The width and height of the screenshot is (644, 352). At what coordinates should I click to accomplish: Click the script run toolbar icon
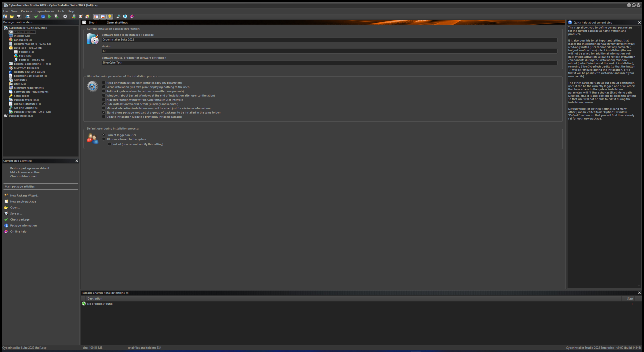(x=56, y=16)
